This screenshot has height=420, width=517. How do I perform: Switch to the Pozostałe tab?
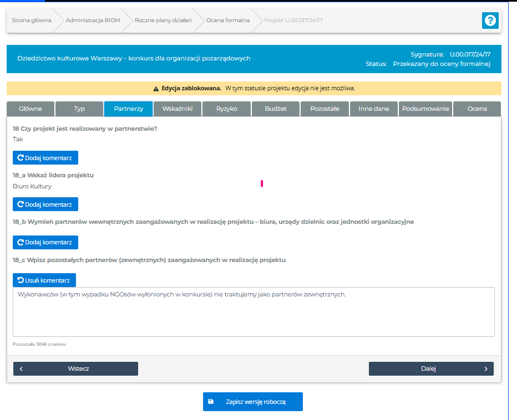point(325,109)
